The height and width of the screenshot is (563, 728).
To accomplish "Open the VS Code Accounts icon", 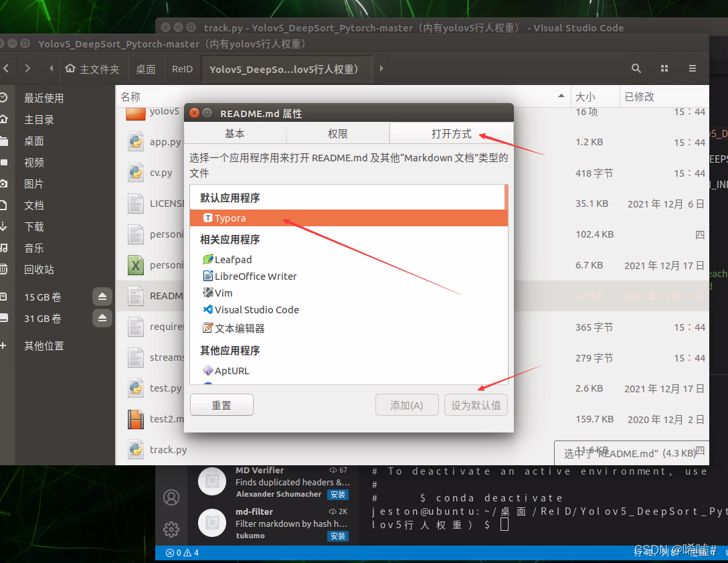I will (x=171, y=497).
